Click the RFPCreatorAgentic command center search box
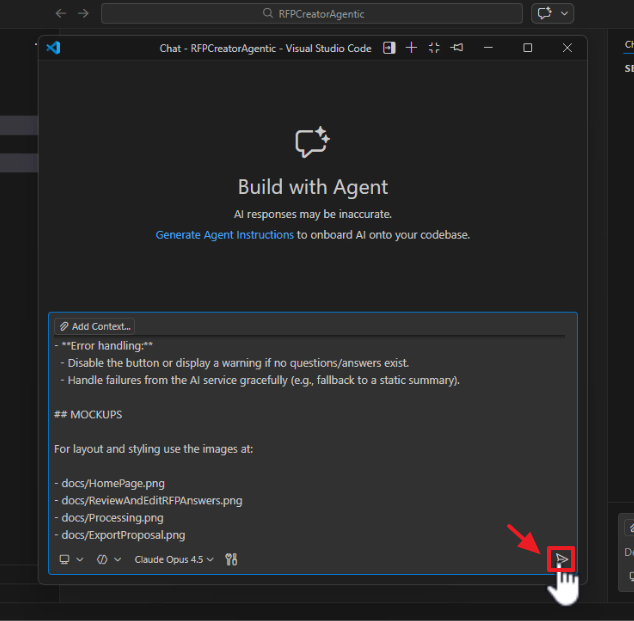The width and height of the screenshot is (634, 621). click(x=312, y=14)
